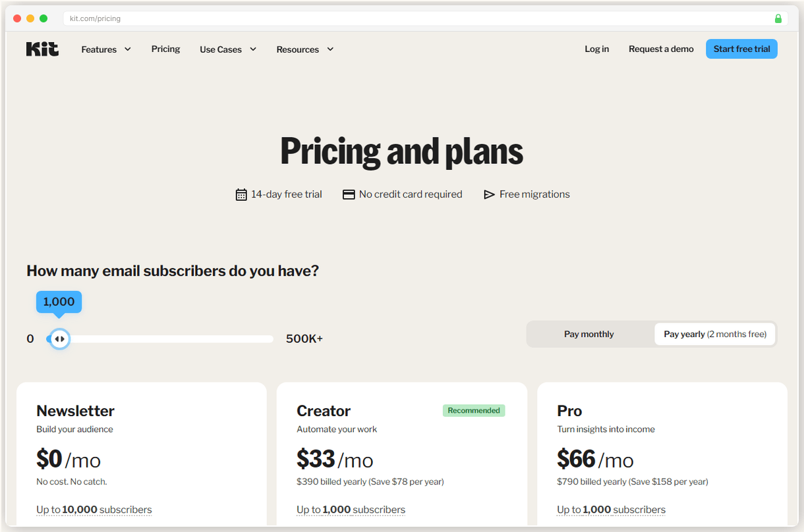
Task: Click the Kit logo
Action: (x=42, y=49)
